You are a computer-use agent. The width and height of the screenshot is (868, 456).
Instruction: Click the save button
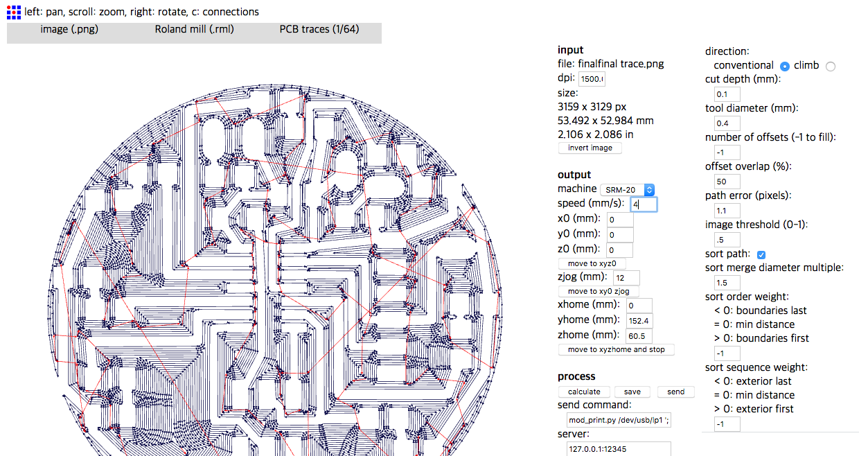[x=632, y=392]
